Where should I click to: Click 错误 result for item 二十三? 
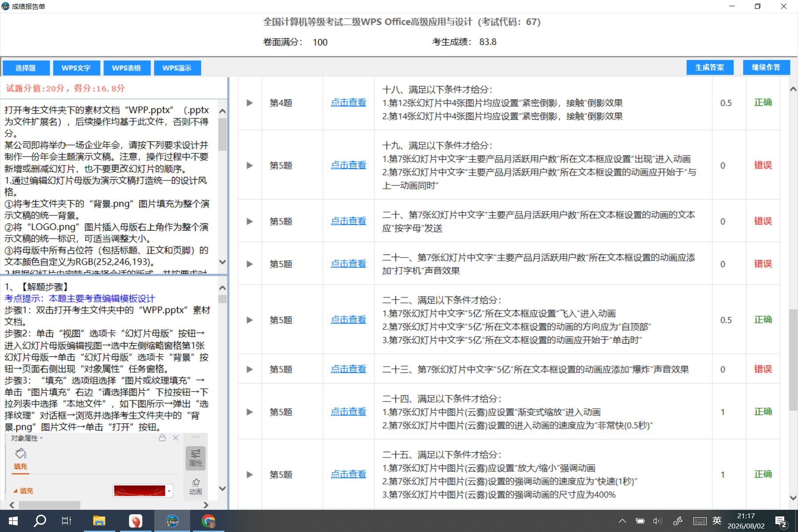tap(763, 369)
